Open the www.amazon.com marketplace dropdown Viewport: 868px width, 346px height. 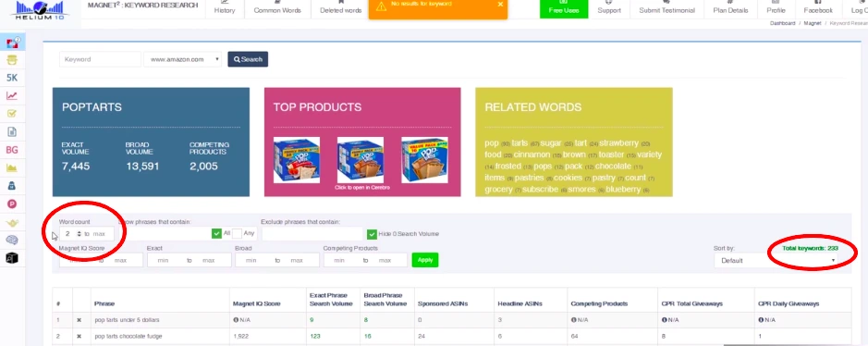tap(183, 59)
